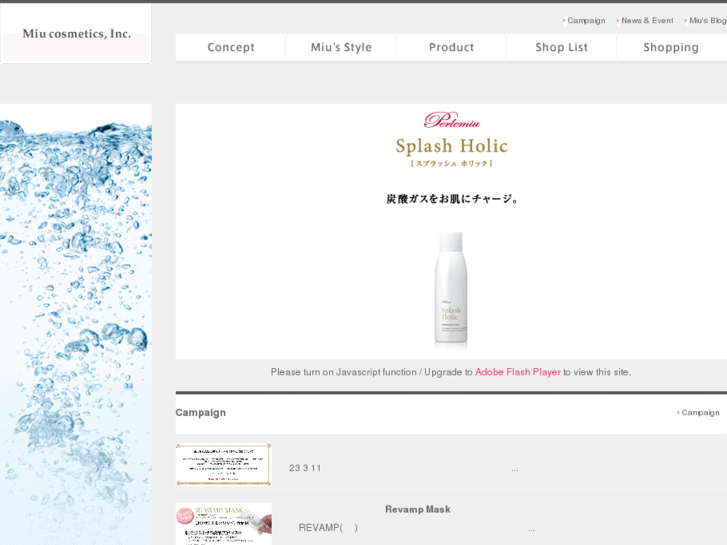Open the Concept navigation tab
The width and height of the screenshot is (727, 545).
(230, 47)
